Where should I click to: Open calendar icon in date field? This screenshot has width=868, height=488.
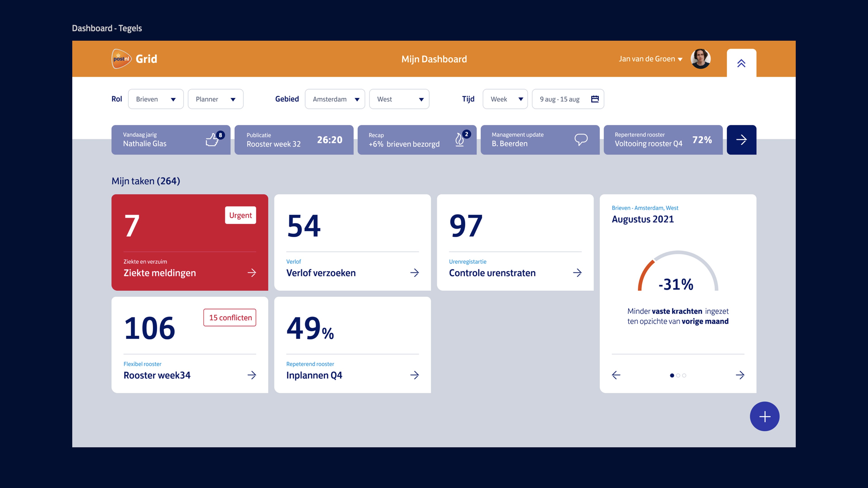(595, 99)
